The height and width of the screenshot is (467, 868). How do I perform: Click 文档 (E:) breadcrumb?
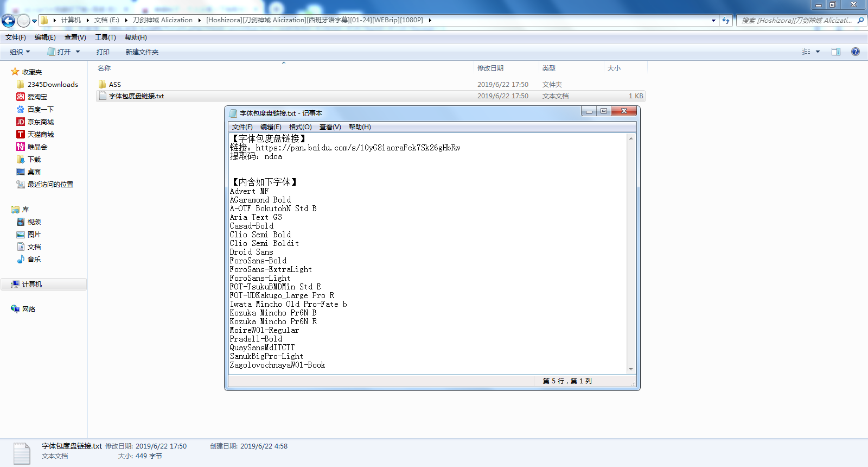pyautogui.click(x=106, y=20)
